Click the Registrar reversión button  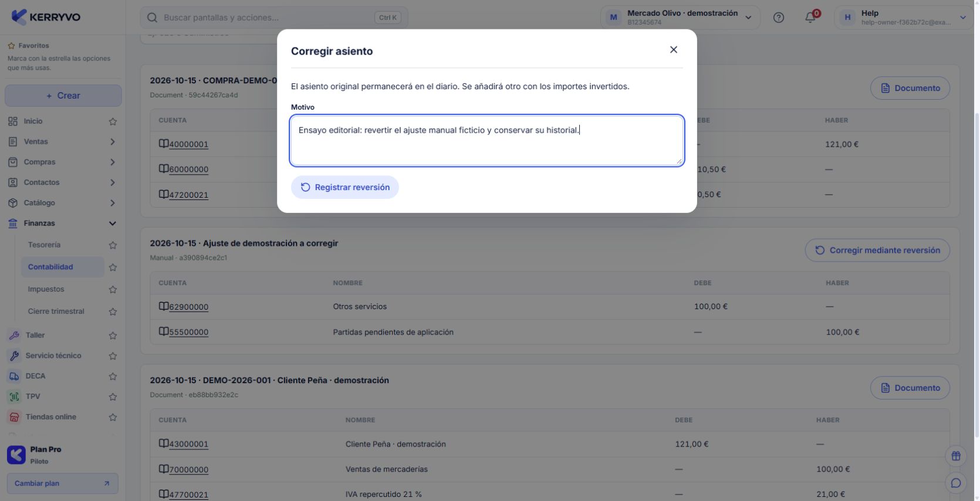pyautogui.click(x=345, y=187)
